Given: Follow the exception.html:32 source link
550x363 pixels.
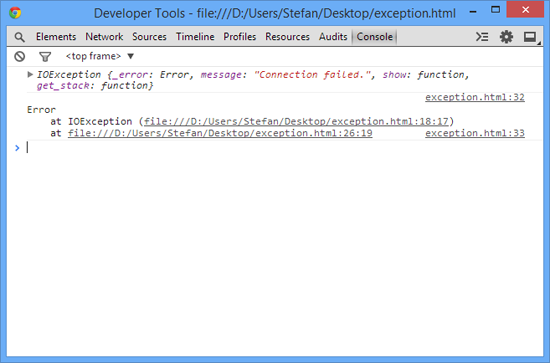Looking at the screenshot, I should [x=475, y=97].
